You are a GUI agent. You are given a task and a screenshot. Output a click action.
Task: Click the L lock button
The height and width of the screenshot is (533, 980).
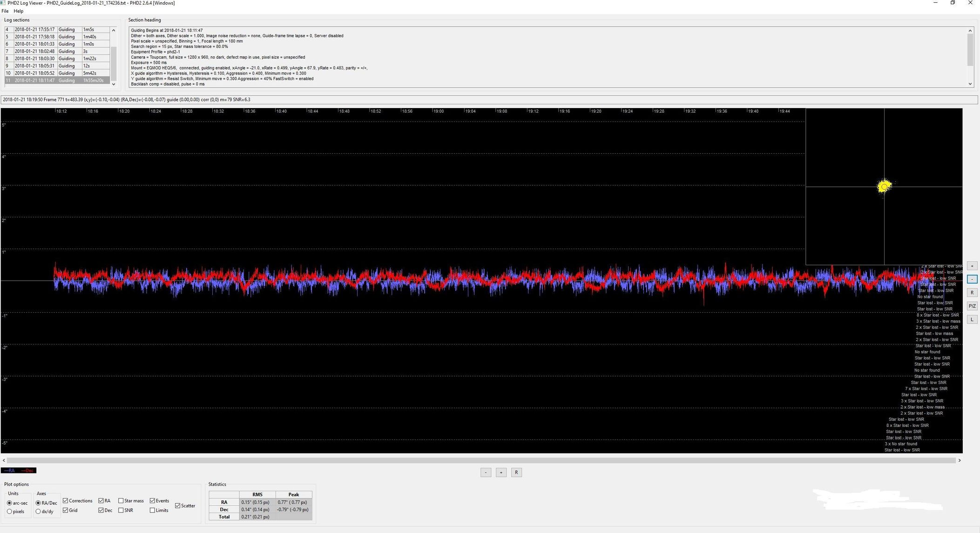(x=972, y=319)
